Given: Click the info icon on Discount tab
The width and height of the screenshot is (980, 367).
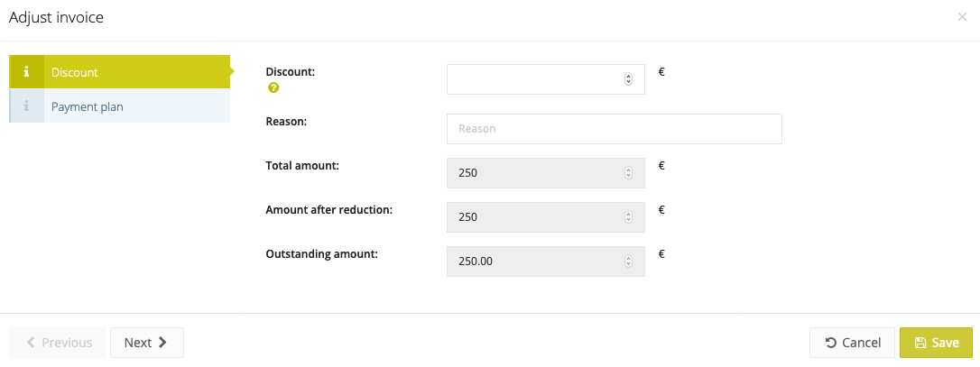Looking at the screenshot, I should [26, 72].
